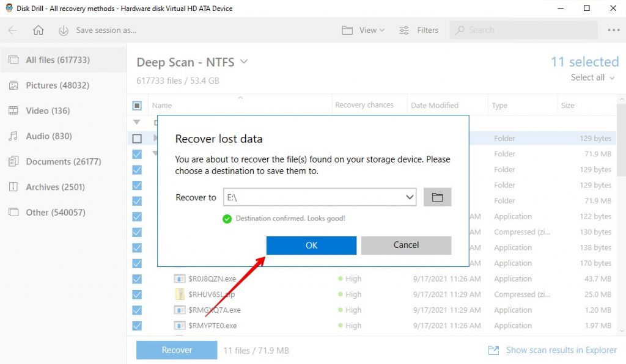The width and height of the screenshot is (626, 364).
Task: Click the home icon in the toolbar
Action: coord(40,29)
